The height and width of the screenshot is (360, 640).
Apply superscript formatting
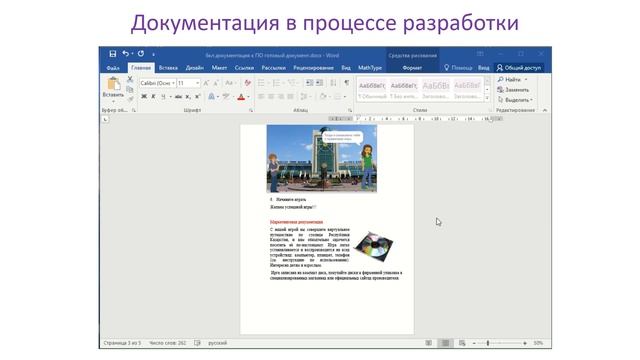click(198, 97)
